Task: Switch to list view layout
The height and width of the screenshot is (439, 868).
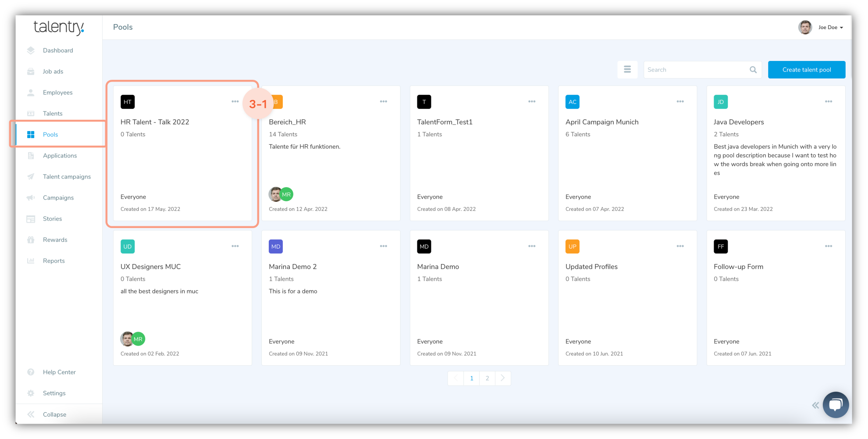Action: pos(627,70)
